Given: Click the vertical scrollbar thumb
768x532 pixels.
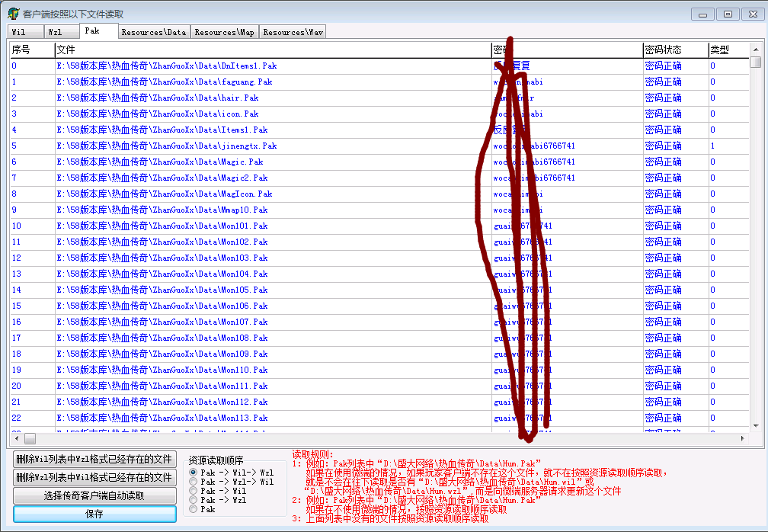Looking at the screenshot, I should [756, 62].
